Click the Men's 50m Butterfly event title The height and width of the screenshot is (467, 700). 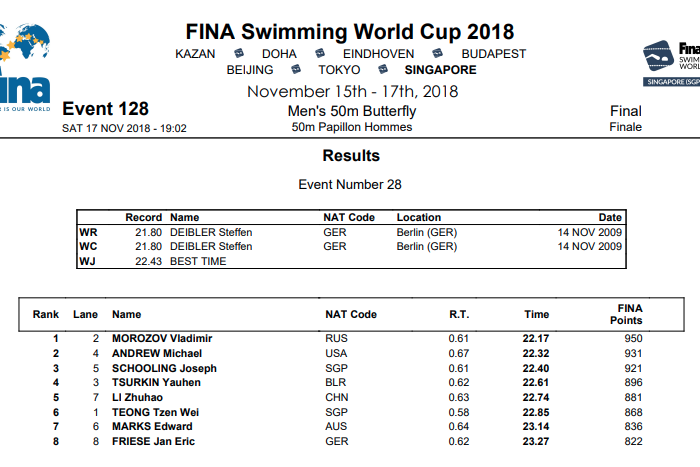tap(351, 112)
